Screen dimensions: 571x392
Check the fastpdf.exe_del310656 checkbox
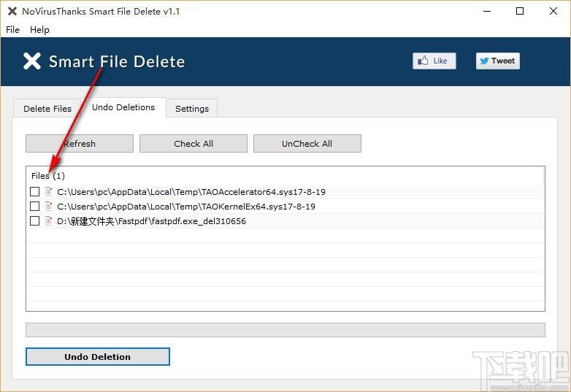click(x=34, y=221)
